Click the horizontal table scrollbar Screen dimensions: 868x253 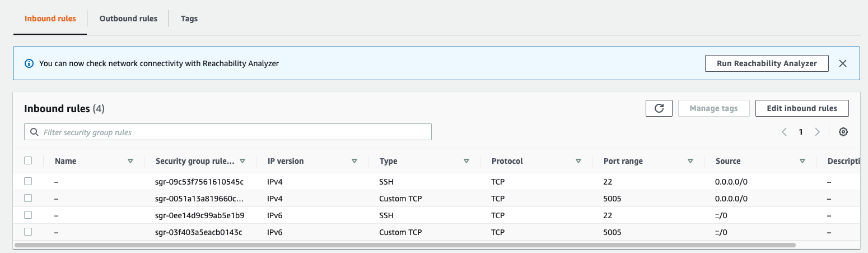[x=404, y=245]
